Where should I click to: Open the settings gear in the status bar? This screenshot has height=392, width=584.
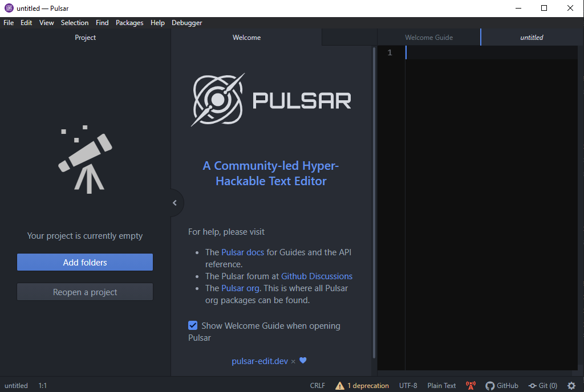(x=571, y=386)
